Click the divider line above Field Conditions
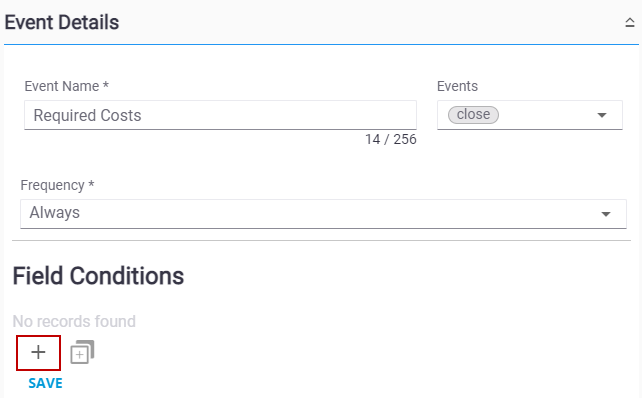Screen dimensions: 642x398 coord(321,241)
